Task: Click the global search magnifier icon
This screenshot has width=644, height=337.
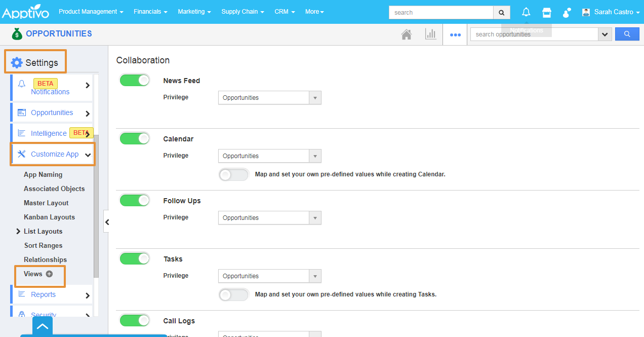Action: (501, 13)
